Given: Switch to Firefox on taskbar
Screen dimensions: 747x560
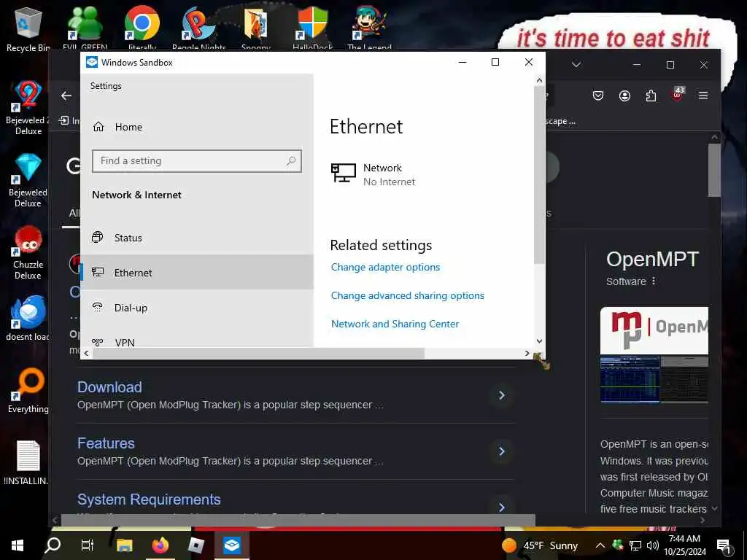Looking at the screenshot, I should click(160, 545).
